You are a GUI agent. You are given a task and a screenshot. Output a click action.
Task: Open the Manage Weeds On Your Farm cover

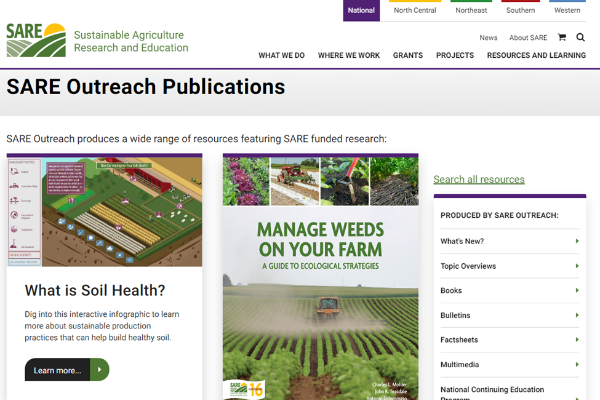pyautogui.click(x=321, y=278)
